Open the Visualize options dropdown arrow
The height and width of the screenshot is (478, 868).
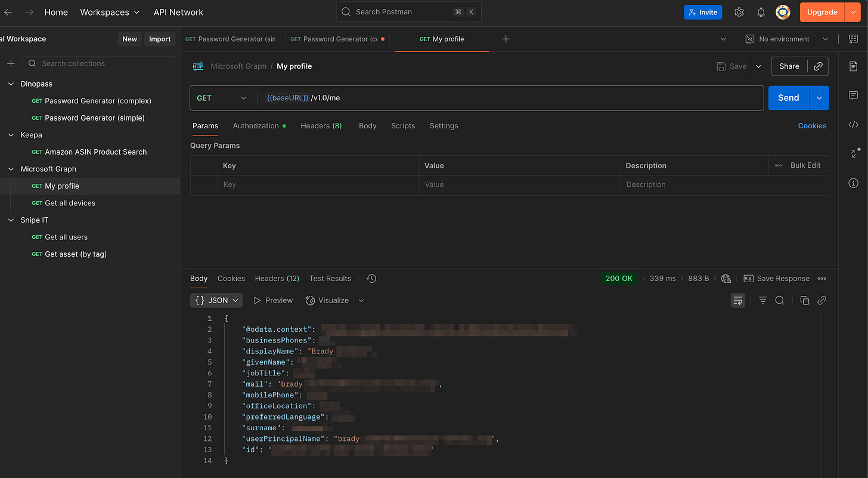click(x=361, y=301)
